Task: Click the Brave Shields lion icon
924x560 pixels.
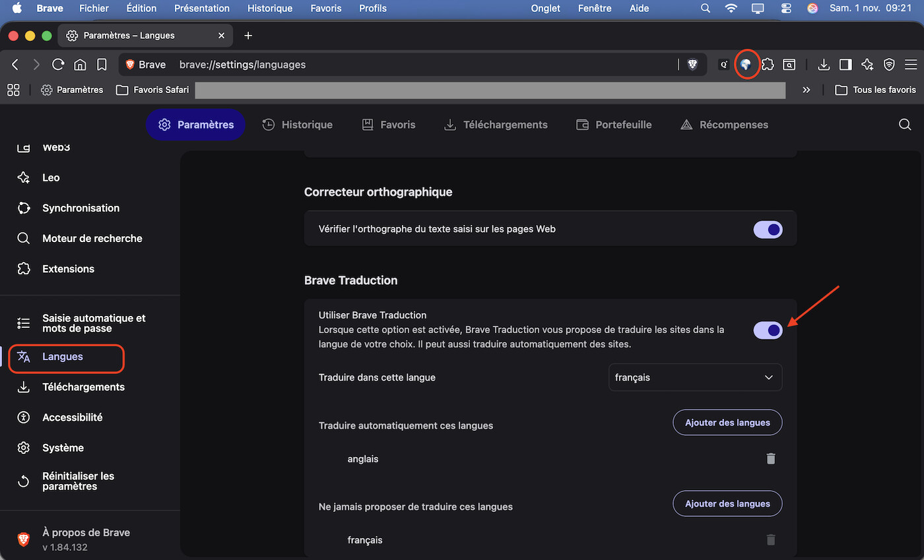Action: coord(692,65)
